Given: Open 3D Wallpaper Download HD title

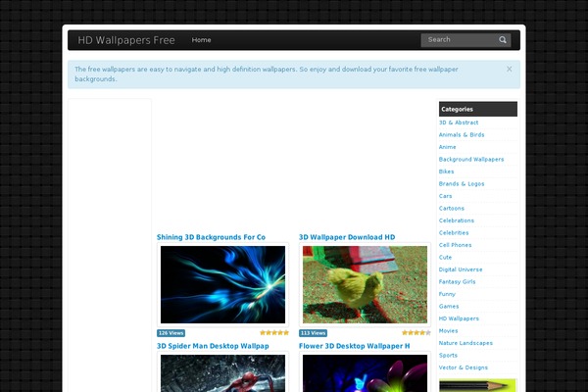Looking at the screenshot, I should 347,237.
